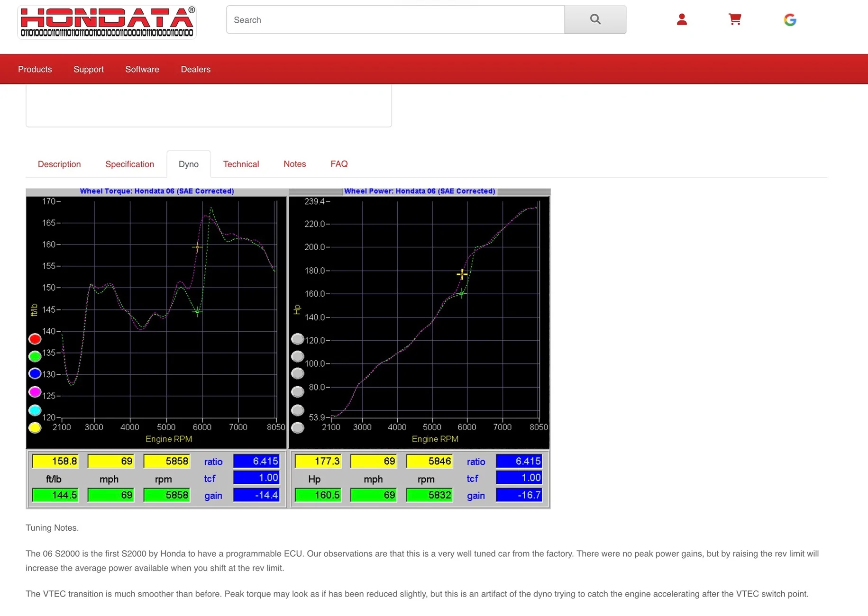This screenshot has height=616, width=868.
Task: Open the Dealers menu
Action: click(196, 69)
